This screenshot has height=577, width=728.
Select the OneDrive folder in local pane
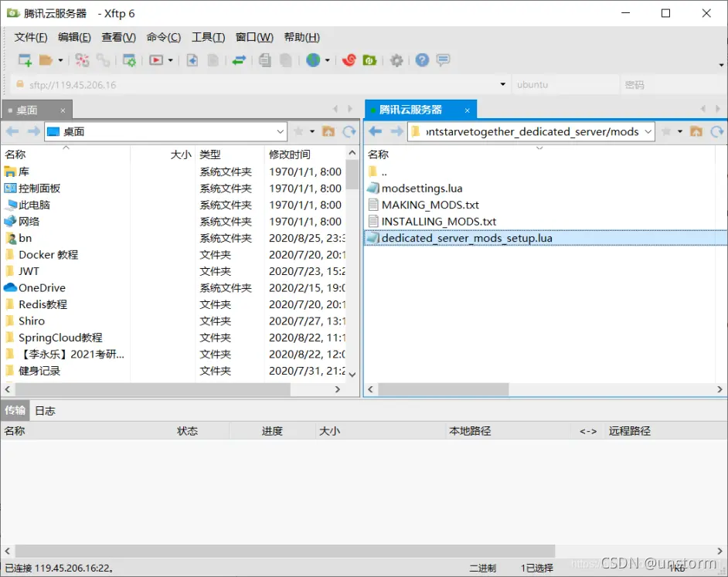42,288
